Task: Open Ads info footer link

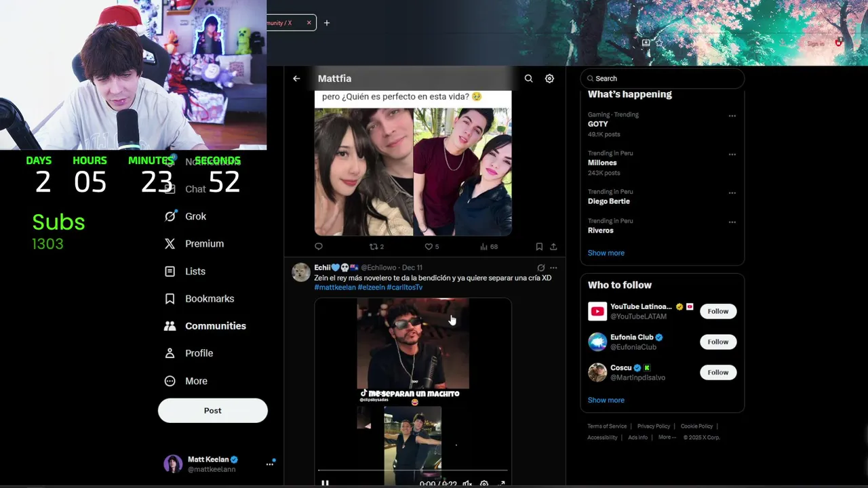Action: click(637, 437)
